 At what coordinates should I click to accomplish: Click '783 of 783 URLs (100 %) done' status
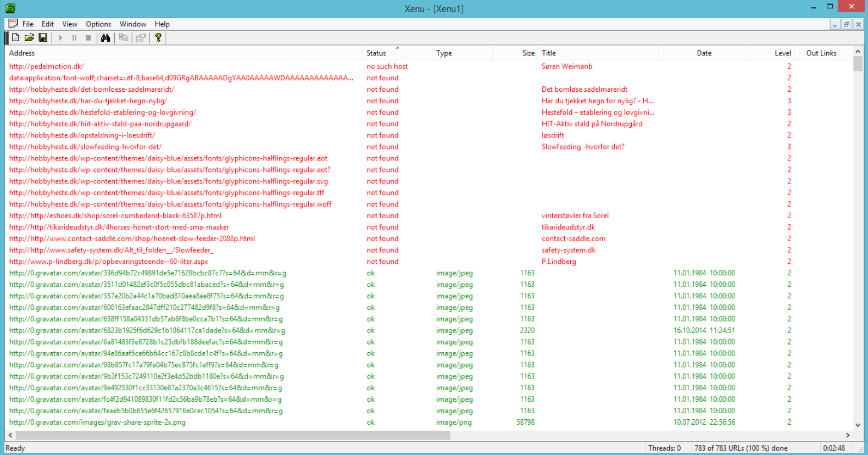click(x=741, y=448)
